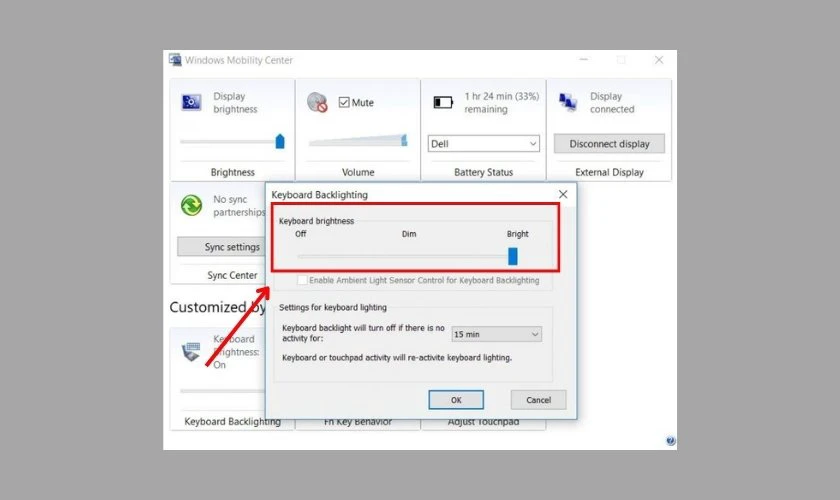Click the keyboard backlight slider in Mobility Center tile
Screen dimensions: 840x500
[x=222, y=391]
